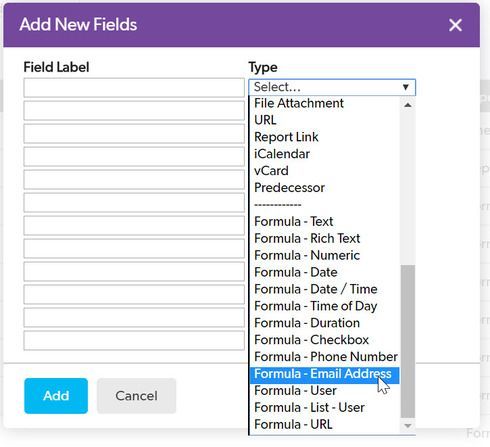The width and height of the screenshot is (490, 447).
Task: Pick the Report Link type
Action: (286, 137)
